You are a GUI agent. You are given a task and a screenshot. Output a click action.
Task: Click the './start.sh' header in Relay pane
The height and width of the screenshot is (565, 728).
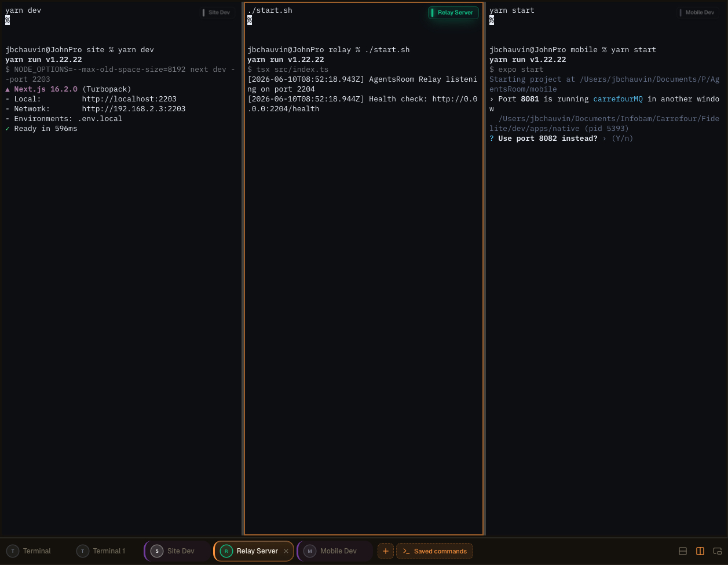(270, 10)
